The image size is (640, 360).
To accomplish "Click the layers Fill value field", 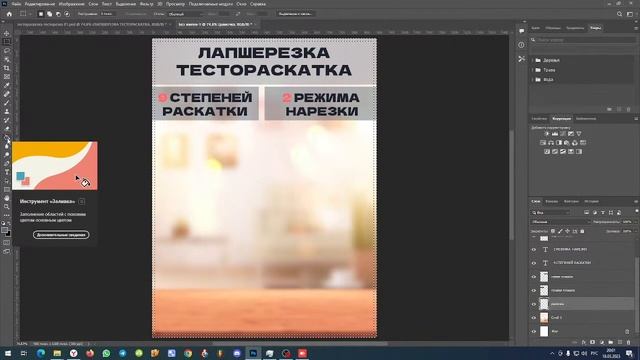I will (627, 231).
